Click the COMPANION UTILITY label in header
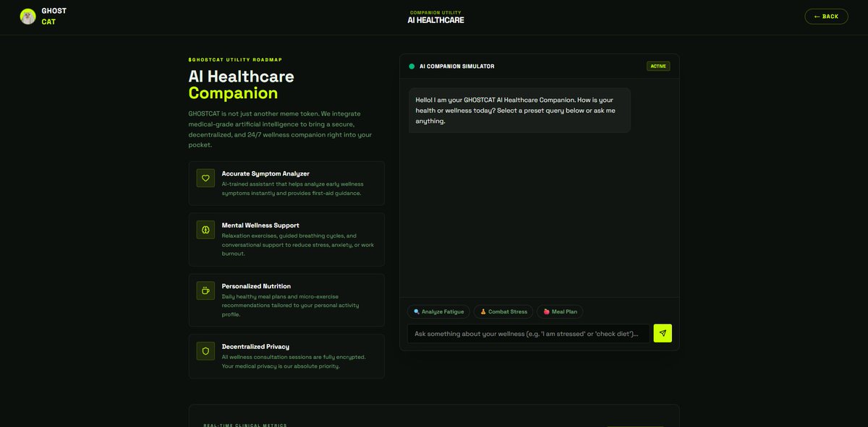This screenshot has width=868, height=427. point(435,12)
